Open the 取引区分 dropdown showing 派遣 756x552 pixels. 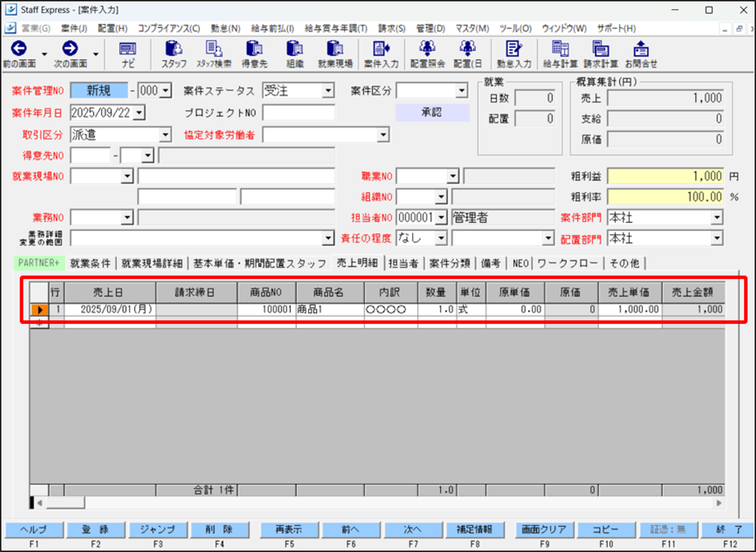tap(165, 135)
